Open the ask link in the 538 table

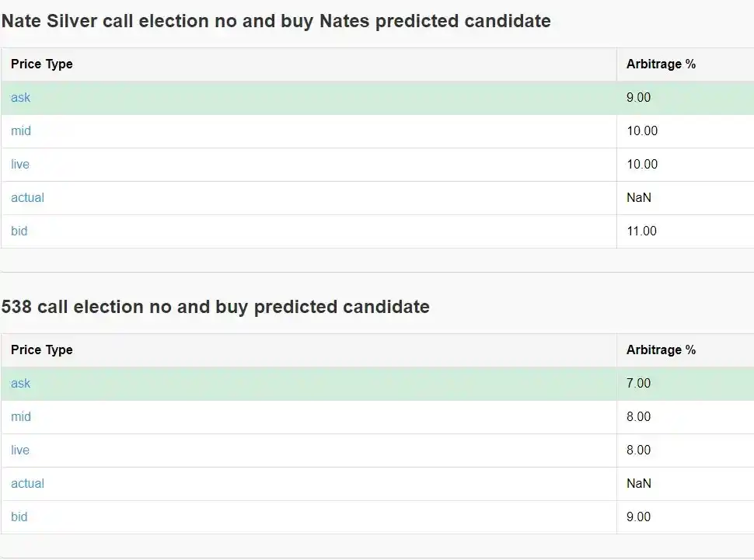click(19, 383)
